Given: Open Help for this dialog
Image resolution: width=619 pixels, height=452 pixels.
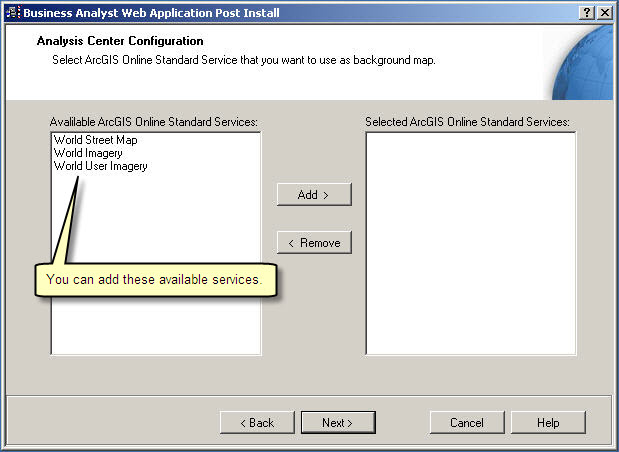Looking at the screenshot, I should coord(548,423).
